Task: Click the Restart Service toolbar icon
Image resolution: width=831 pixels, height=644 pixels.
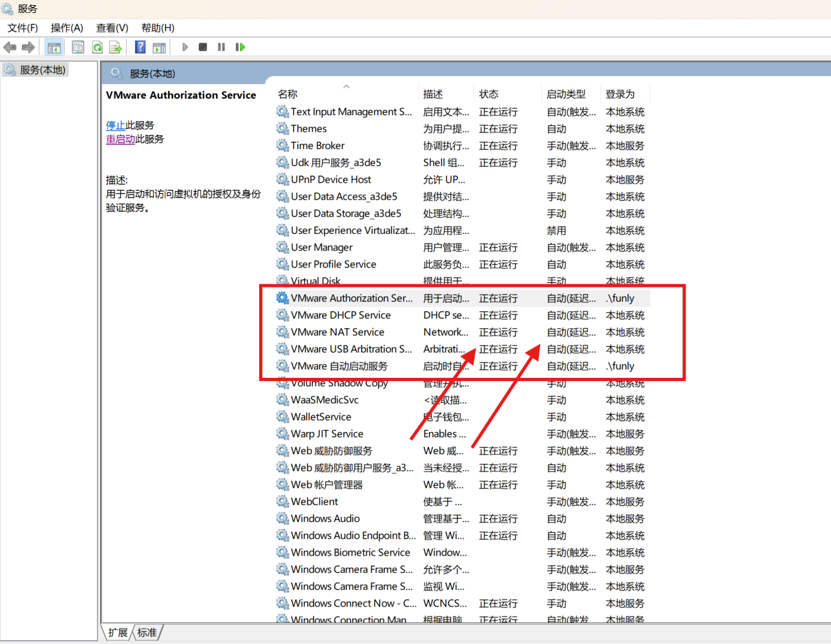Action: 240,47
